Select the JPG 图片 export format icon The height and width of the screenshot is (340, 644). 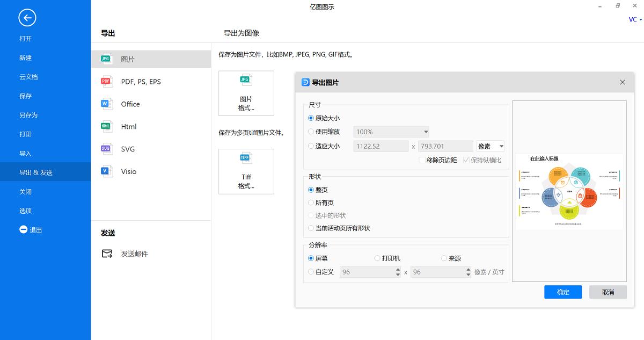[106, 59]
